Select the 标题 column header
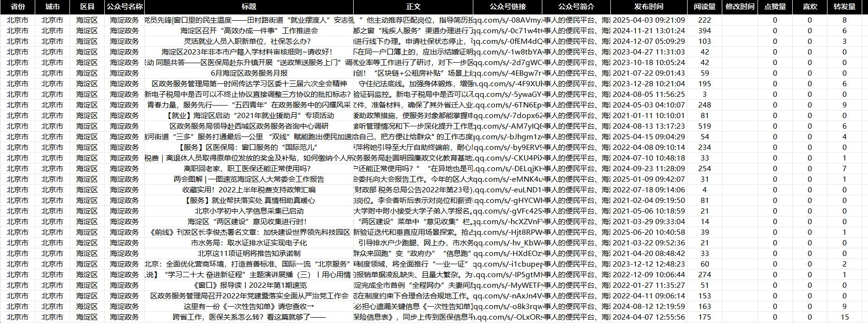Screen dimensions: 868x323 coord(249,7)
